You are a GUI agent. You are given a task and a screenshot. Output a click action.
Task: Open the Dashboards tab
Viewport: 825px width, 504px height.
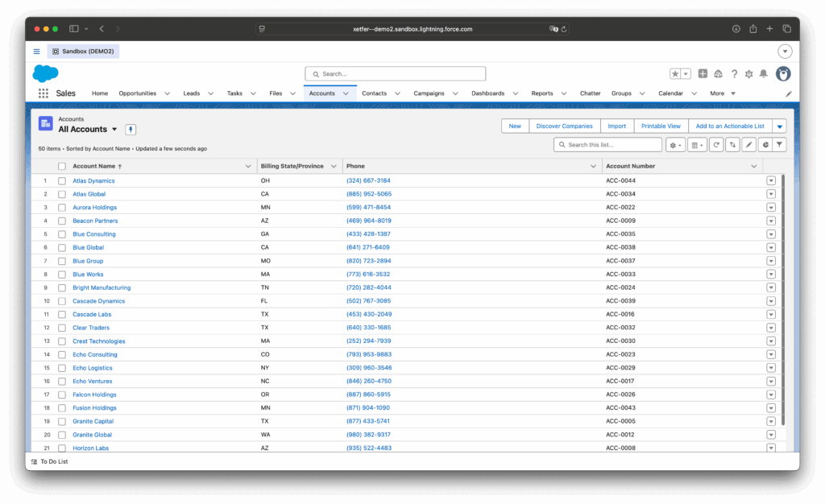coord(487,93)
